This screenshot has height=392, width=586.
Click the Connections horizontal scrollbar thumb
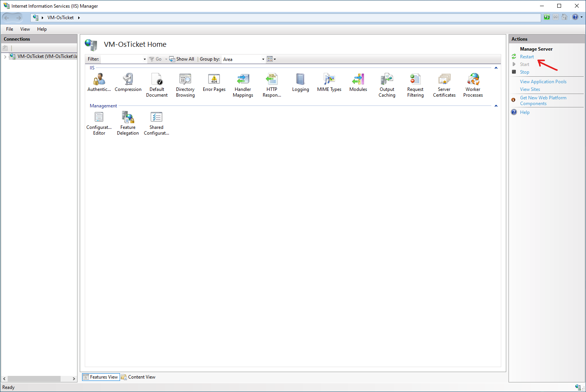point(34,379)
